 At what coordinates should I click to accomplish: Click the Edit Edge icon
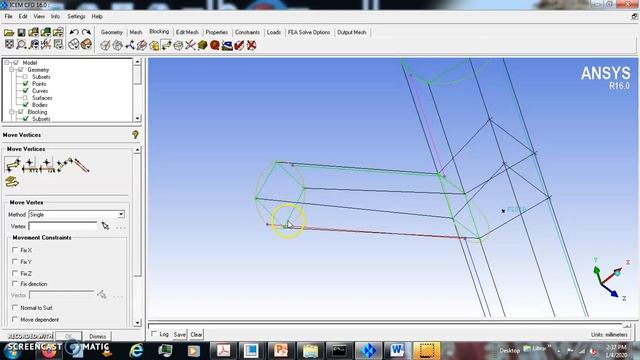[x=190, y=45]
